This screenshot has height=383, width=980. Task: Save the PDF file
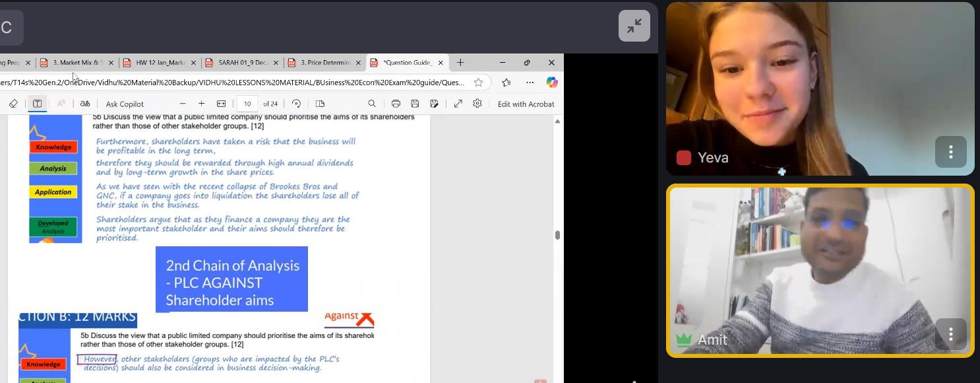[415, 104]
